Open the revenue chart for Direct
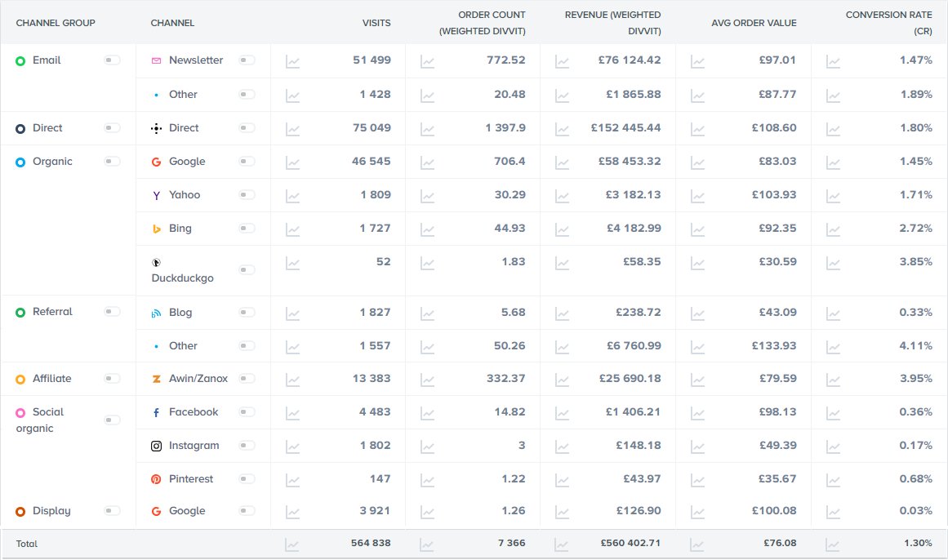The height and width of the screenshot is (560, 948). pyautogui.click(x=560, y=128)
